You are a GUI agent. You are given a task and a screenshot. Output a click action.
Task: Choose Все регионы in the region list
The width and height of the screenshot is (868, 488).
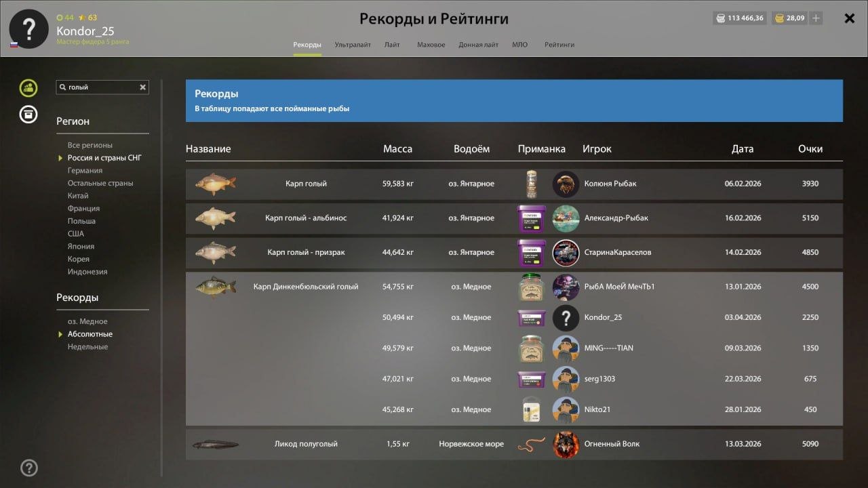(x=90, y=145)
